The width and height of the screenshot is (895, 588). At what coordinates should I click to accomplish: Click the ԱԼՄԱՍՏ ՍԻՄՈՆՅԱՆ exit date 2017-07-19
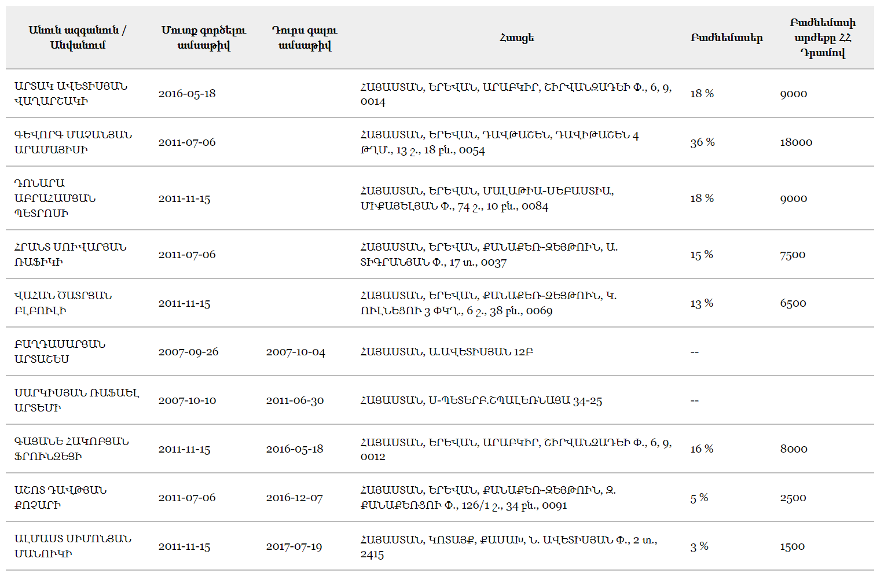294,546
